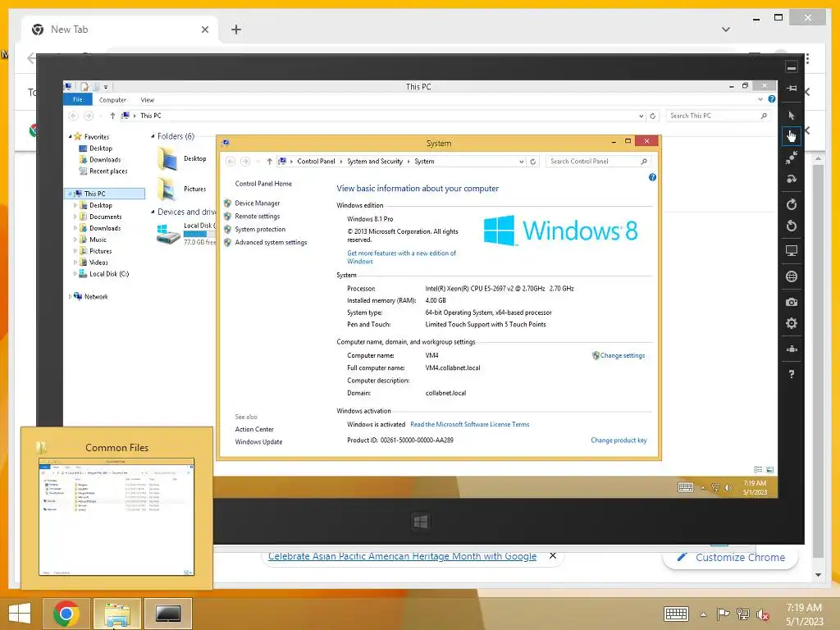Image resolution: width=840 pixels, height=630 pixels.
Task: Click Customize Chrome button
Action: [731, 557]
